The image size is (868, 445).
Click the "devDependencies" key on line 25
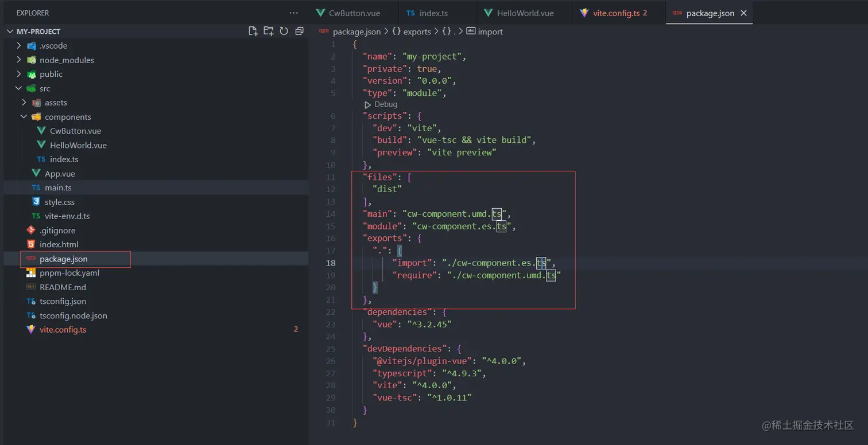coord(405,349)
